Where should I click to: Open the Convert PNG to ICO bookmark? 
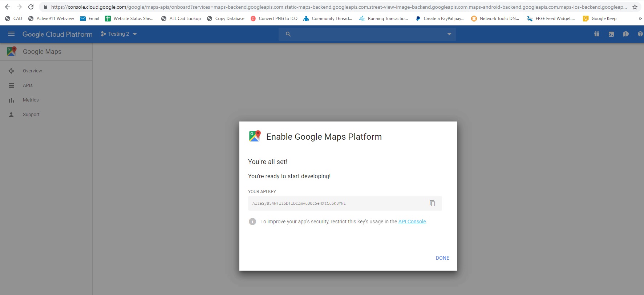[x=274, y=19]
